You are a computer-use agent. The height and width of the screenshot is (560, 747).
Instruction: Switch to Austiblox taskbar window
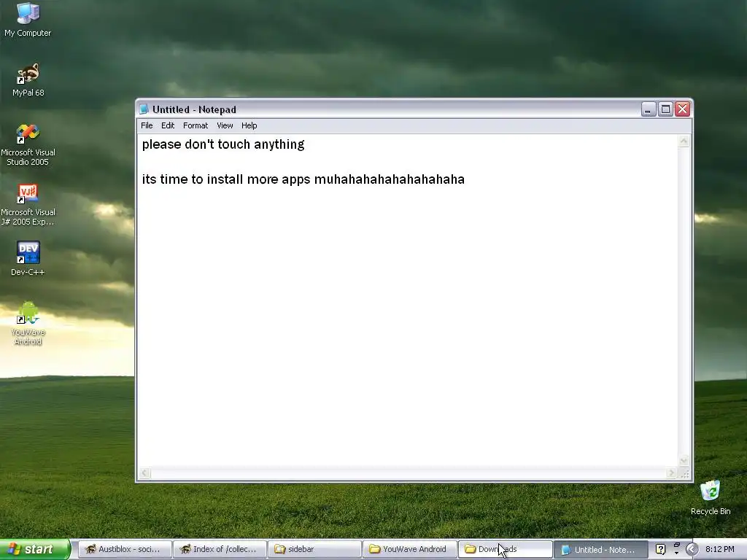[124, 550]
